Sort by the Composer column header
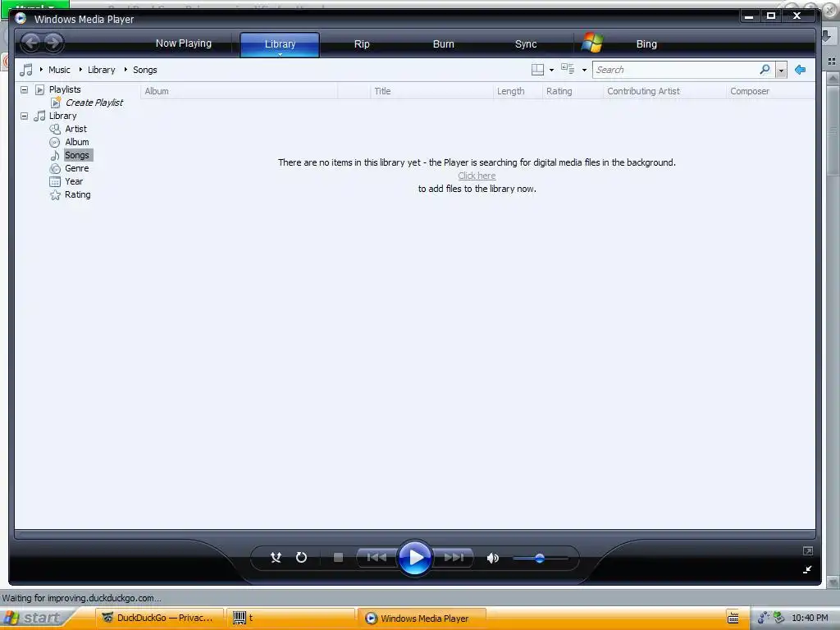Viewport: 840px width, 630px height. 771,91
